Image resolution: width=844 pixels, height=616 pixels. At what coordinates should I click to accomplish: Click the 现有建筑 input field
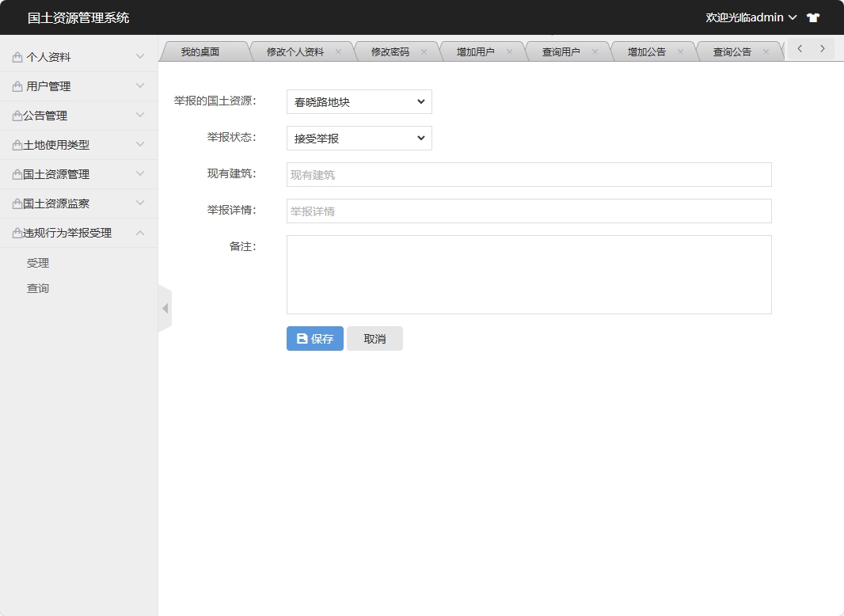[x=528, y=175]
